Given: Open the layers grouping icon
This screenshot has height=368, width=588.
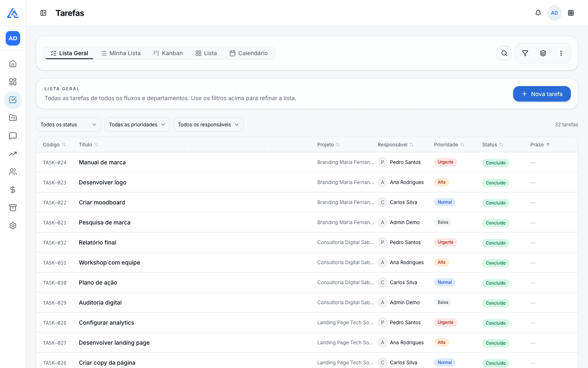Looking at the screenshot, I should (x=543, y=53).
